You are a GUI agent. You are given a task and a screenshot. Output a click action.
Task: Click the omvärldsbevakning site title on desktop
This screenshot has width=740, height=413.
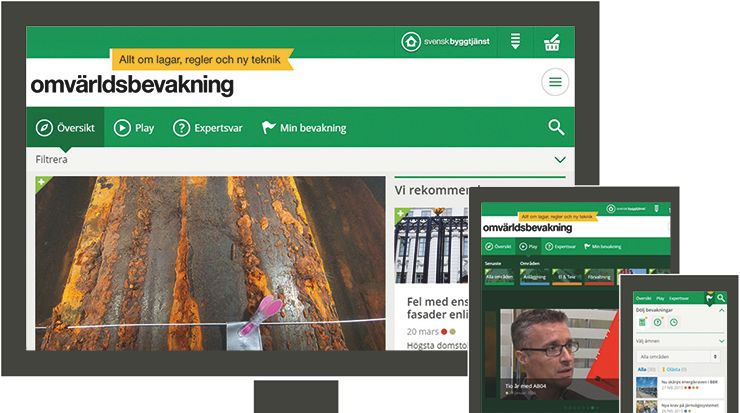[132, 85]
